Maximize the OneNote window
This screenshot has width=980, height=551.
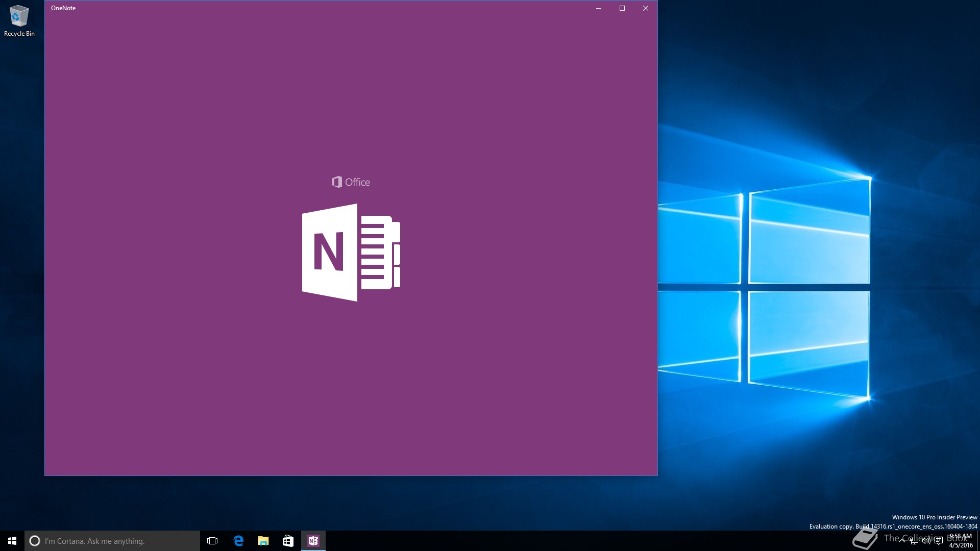coord(622,8)
